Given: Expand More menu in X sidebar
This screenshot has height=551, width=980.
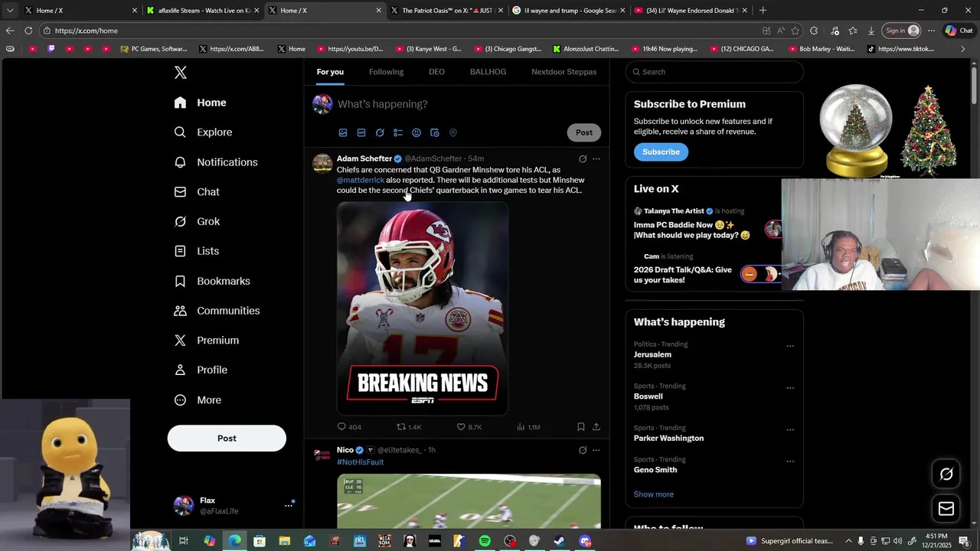Looking at the screenshot, I should click(198, 400).
